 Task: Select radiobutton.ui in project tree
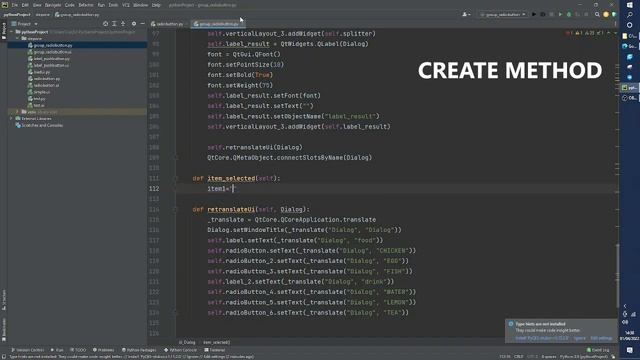coord(44,85)
